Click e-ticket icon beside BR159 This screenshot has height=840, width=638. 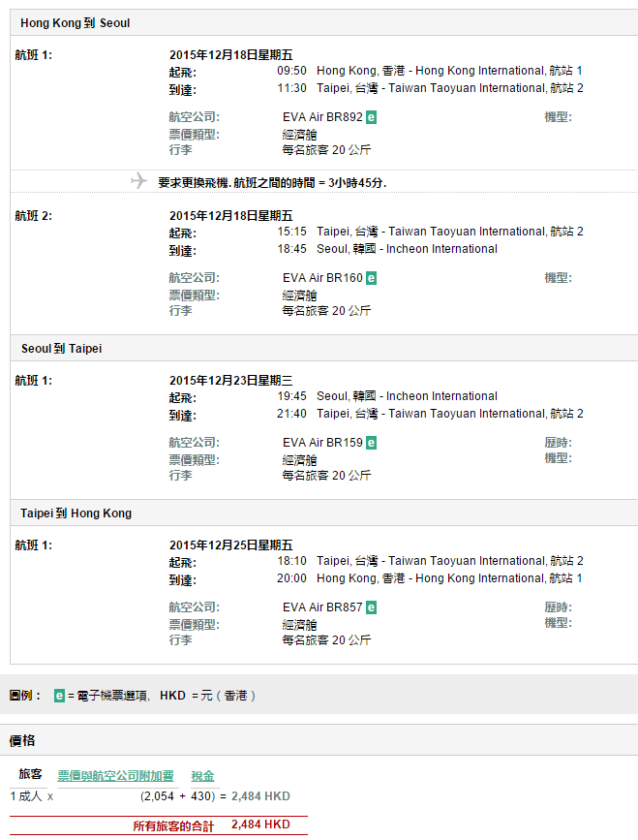click(x=372, y=443)
